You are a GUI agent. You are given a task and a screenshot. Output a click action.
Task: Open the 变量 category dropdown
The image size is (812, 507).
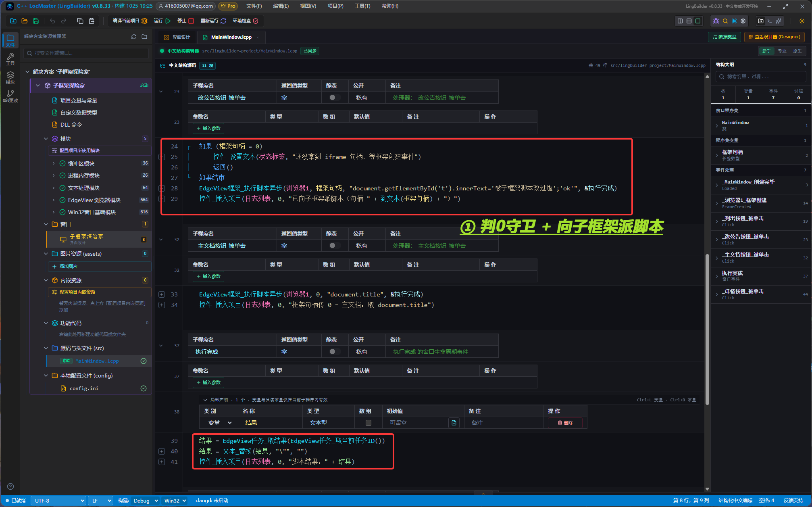coord(219,423)
